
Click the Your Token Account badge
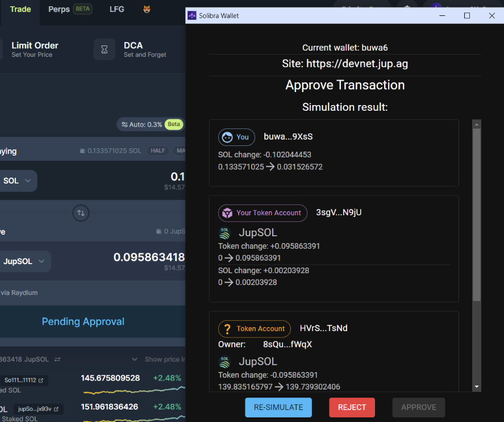click(x=263, y=213)
